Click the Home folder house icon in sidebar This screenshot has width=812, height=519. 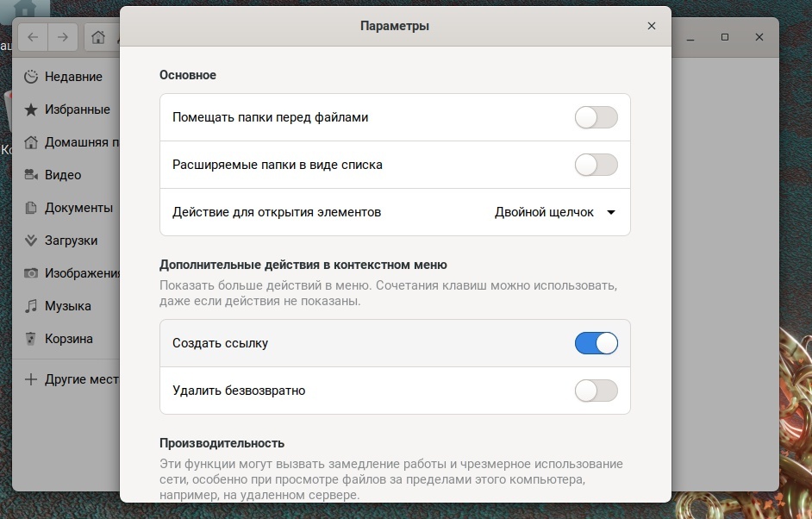coord(31,142)
